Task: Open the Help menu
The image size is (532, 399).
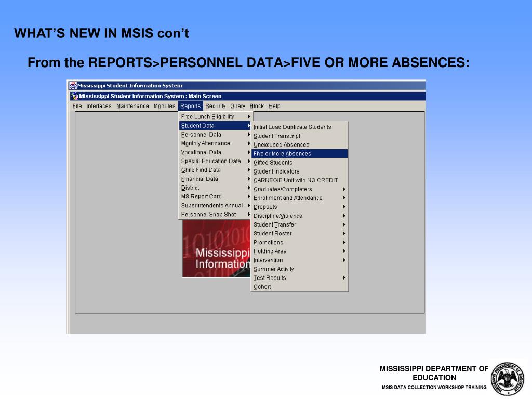Action: click(x=274, y=106)
